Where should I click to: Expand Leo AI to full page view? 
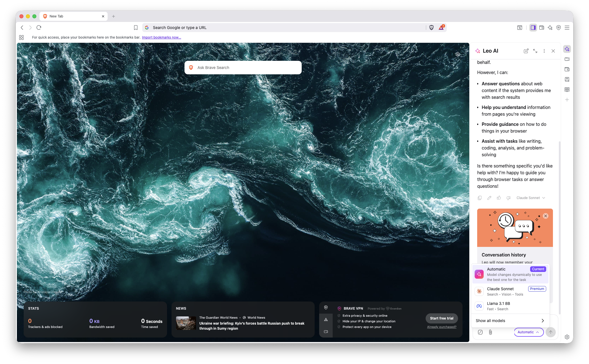(535, 51)
